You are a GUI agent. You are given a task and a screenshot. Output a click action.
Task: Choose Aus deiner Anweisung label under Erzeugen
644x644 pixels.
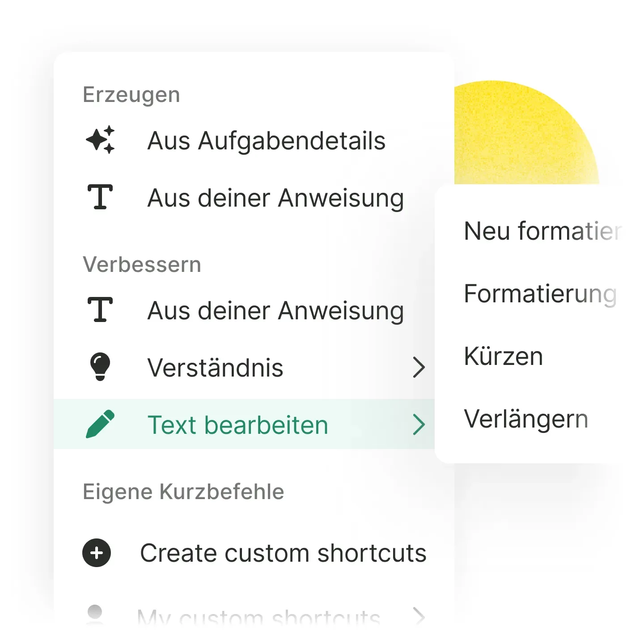[275, 198]
